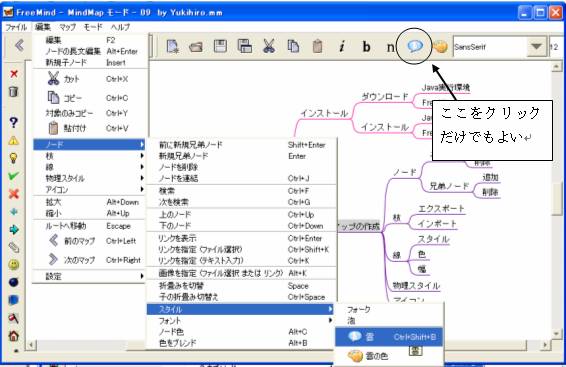566x367 pixels.
Task: Choose 色をブレンド (Alt+B) menu entry
Action: click(x=240, y=343)
